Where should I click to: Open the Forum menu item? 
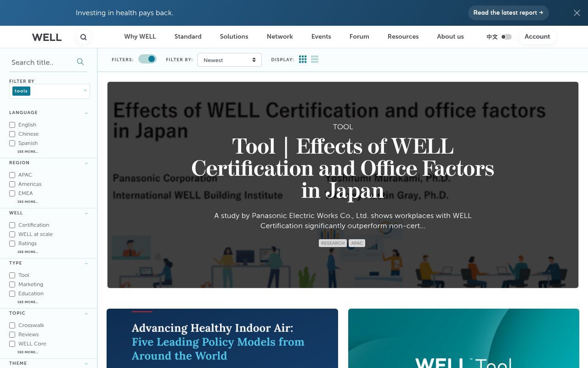pyautogui.click(x=359, y=37)
